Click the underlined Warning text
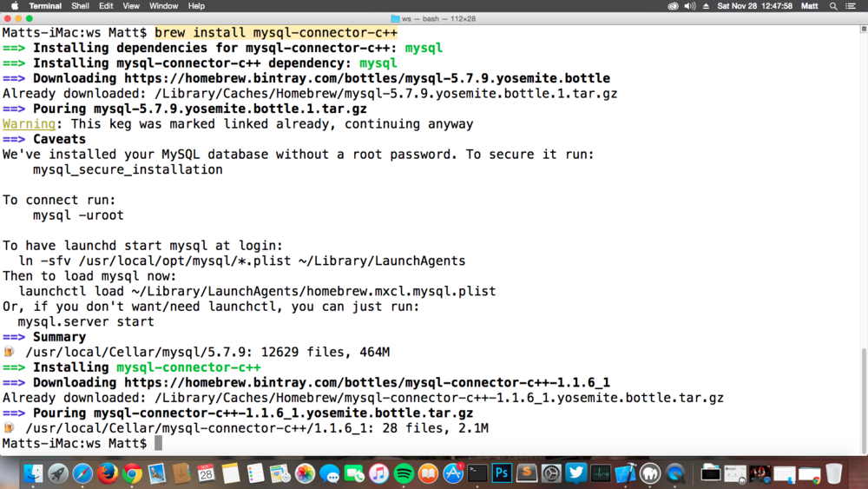Screen dimensions: 868x489 (x=29, y=124)
